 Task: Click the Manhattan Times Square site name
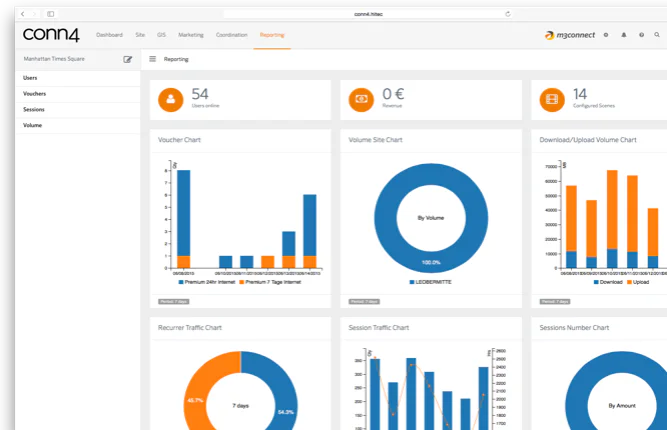point(54,59)
